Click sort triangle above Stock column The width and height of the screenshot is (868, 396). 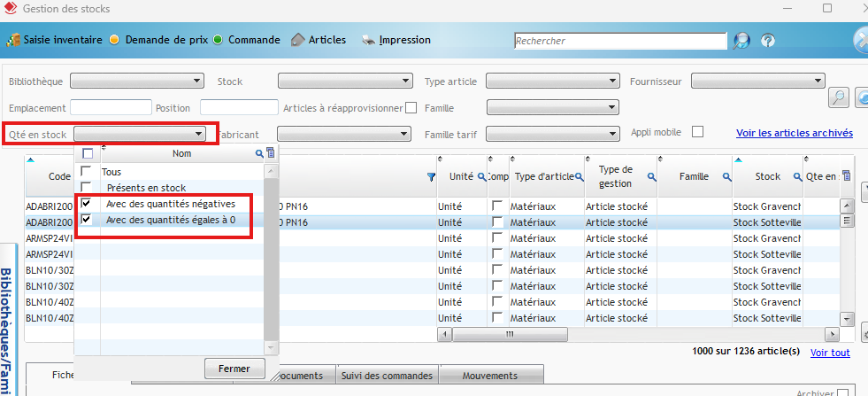point(739,160)
